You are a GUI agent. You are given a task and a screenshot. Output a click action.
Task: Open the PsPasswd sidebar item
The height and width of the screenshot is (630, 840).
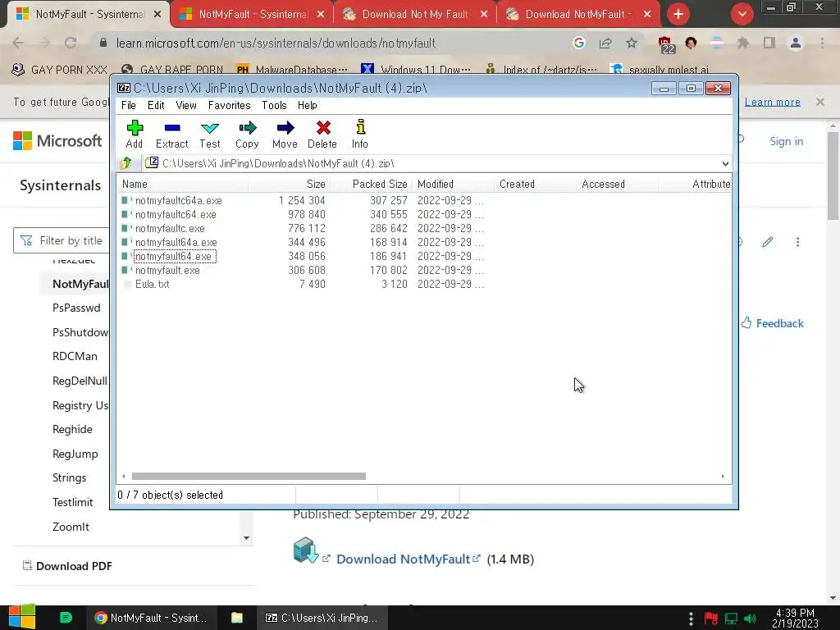[x=76, y=308]
